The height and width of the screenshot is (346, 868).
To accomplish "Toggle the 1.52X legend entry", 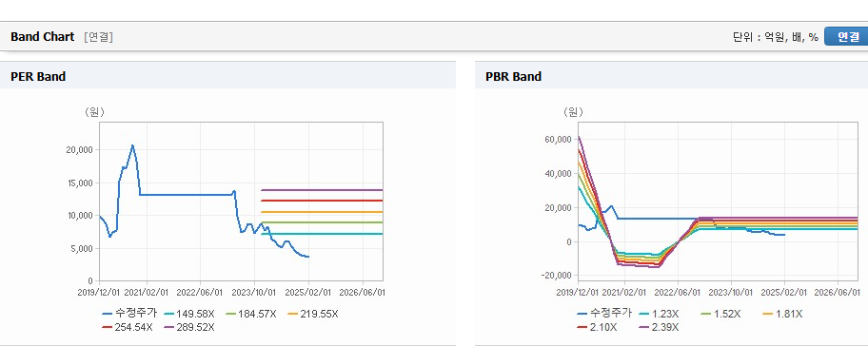I will [720, 314].
